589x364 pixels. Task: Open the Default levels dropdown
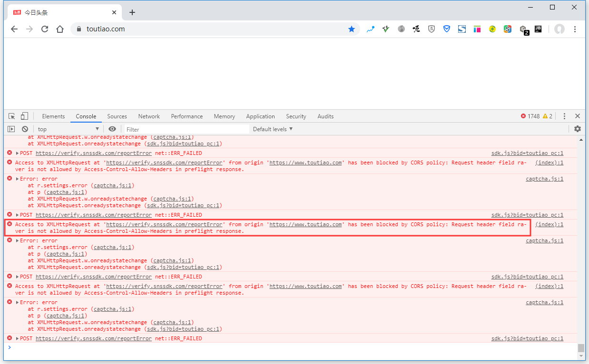tap(273, 129)
